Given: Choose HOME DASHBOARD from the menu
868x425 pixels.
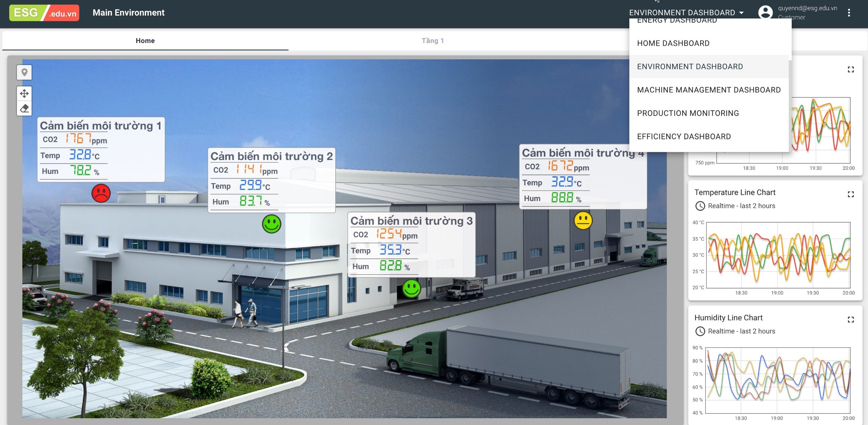Looking at the screenshot, I should pos(673,43).
